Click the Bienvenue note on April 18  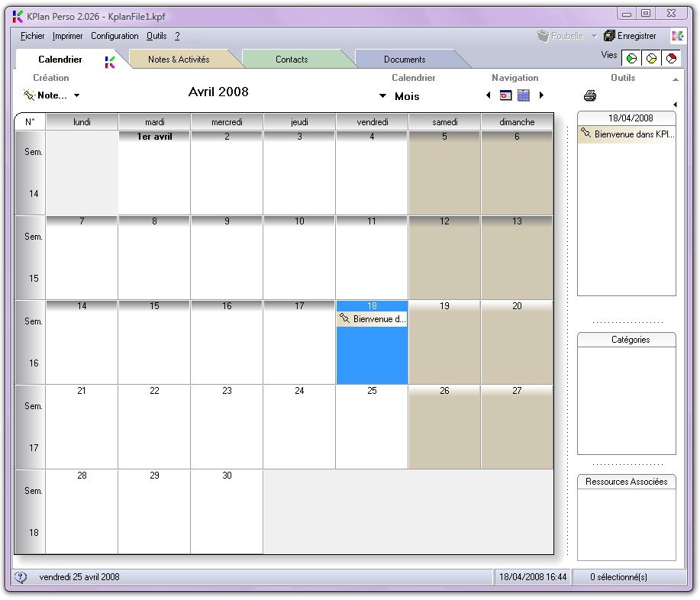click(x=373, y=319)
